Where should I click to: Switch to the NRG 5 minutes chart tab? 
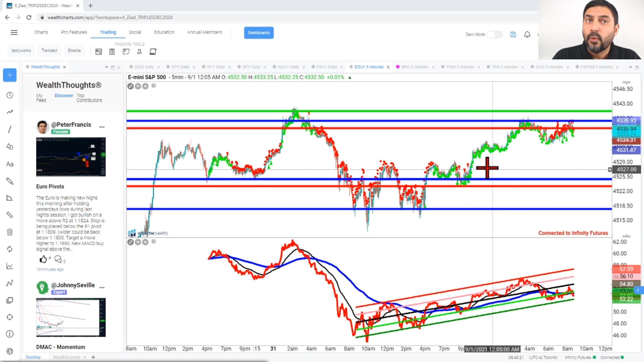click(415, 67)
